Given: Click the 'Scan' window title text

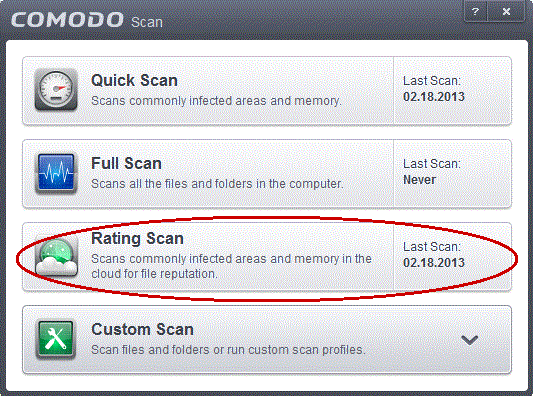Looking at the screenshot, I should tap(147, 22).
